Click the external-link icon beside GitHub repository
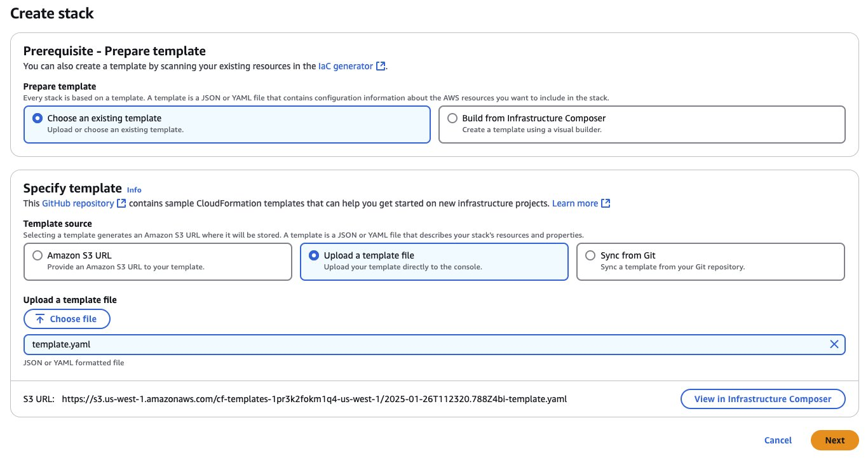This screenshot has width=868, height=465. coord(120,203)
